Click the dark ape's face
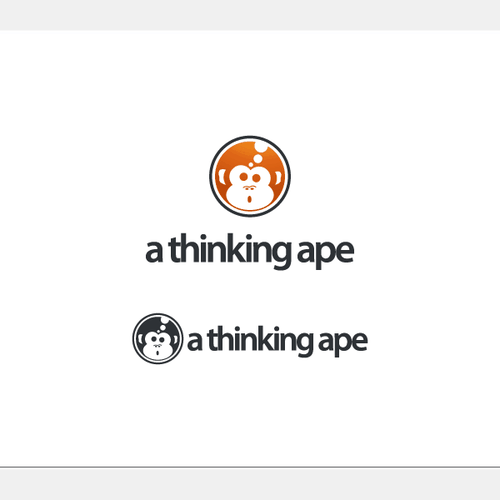The height and width of the screenshot is (500, 500). (158, 346)
